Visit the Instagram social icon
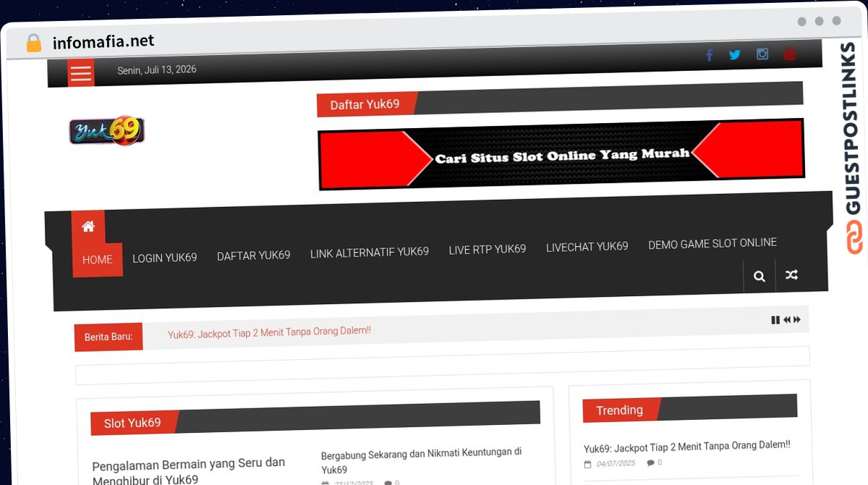Screen dimensions: 868x485 (x=762, y=54)
